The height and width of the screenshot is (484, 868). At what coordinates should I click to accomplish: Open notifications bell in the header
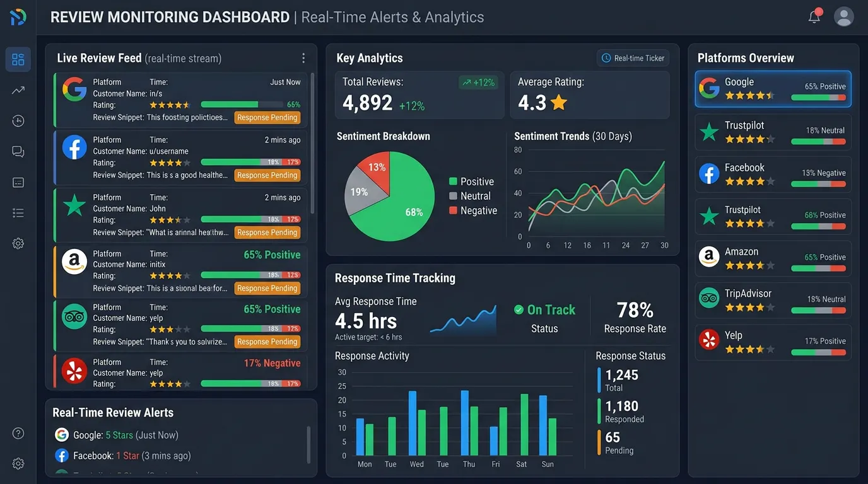[x=814, y=16]
